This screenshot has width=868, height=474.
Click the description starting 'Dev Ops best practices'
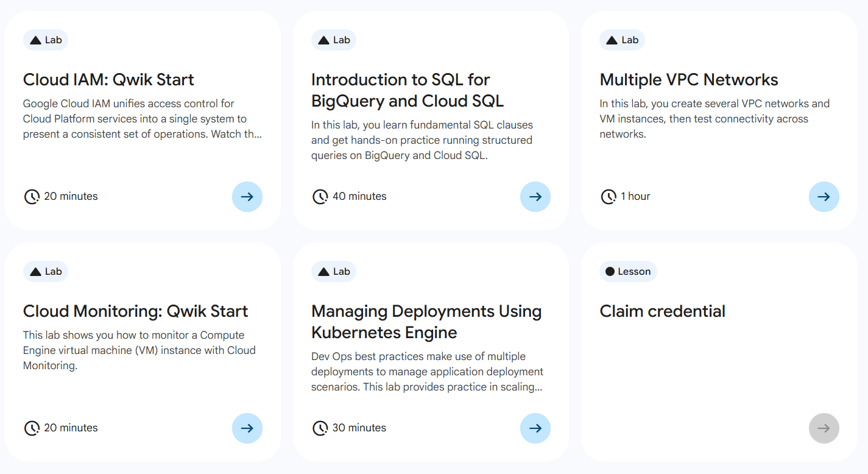coord(428,372)
